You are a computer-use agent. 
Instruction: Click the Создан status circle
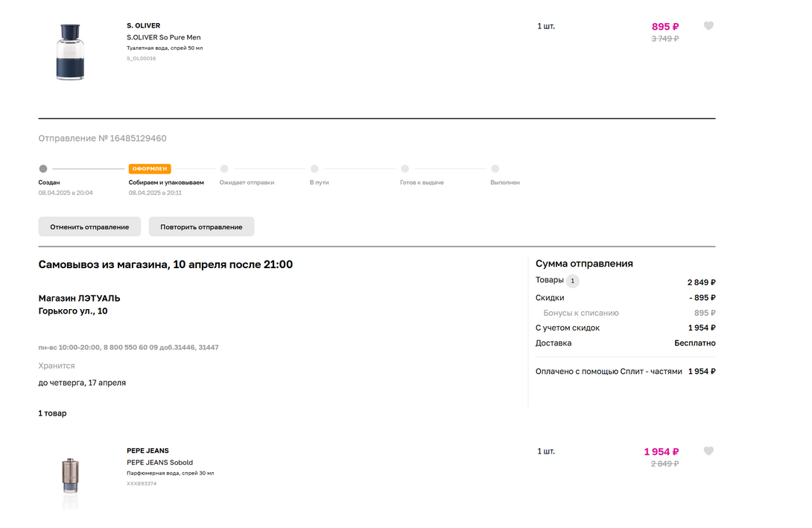(43, 169)
